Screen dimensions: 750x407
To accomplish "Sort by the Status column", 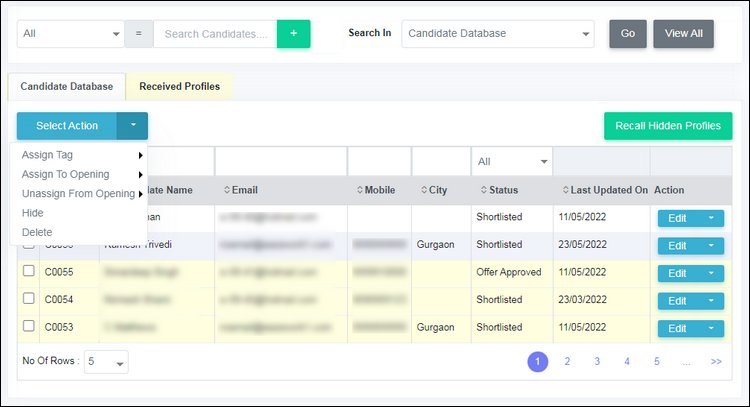I will (x=499, y=190).
